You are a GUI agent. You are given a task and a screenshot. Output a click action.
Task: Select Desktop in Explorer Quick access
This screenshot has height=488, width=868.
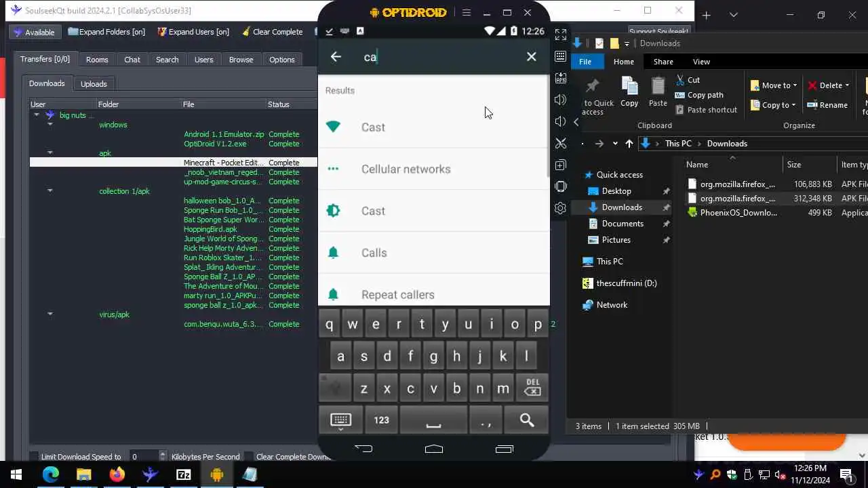tap(616, 191)
